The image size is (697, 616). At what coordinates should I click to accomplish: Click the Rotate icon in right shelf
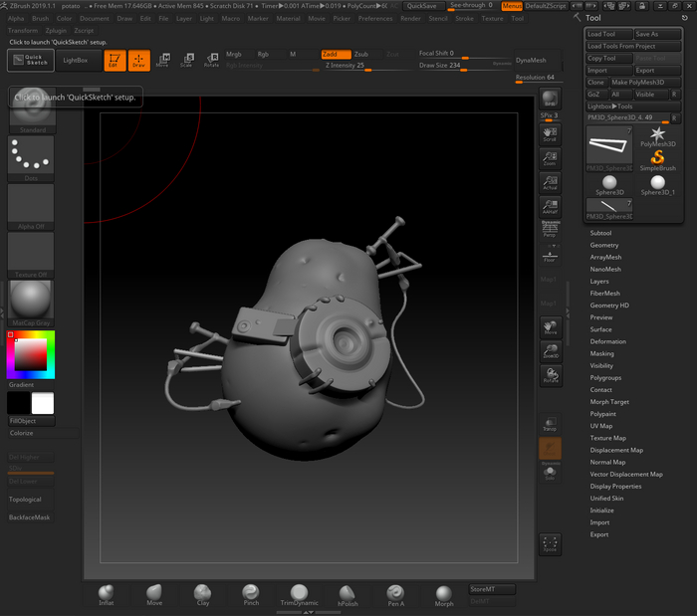pos(550,374)
